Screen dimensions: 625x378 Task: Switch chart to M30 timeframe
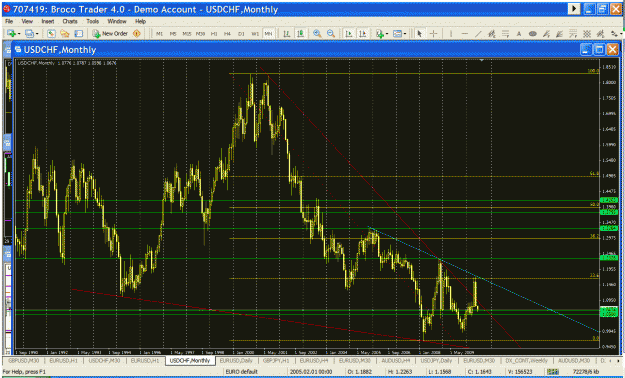tap(200, 34)
